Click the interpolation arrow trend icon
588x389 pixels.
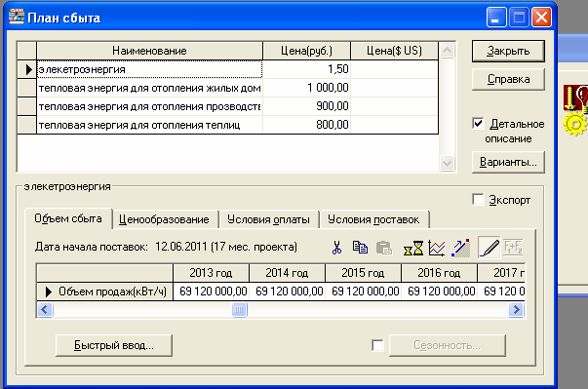[x=461, y=248]
